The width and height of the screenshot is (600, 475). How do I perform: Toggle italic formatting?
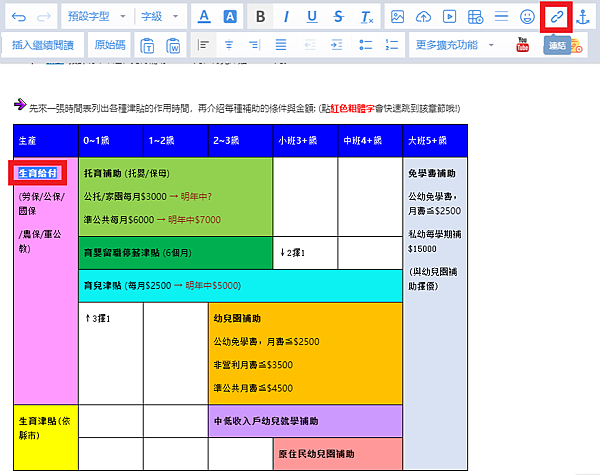[x=286, y=16]
